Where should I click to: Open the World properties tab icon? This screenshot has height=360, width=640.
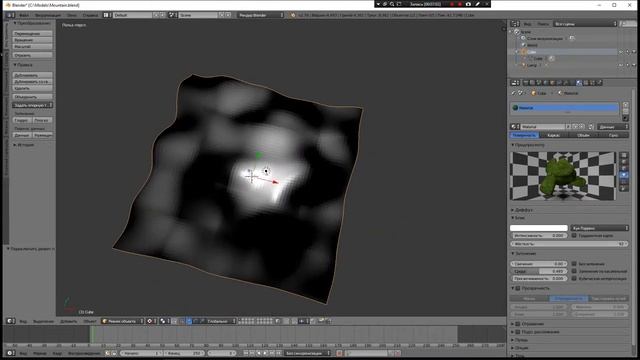545,82
